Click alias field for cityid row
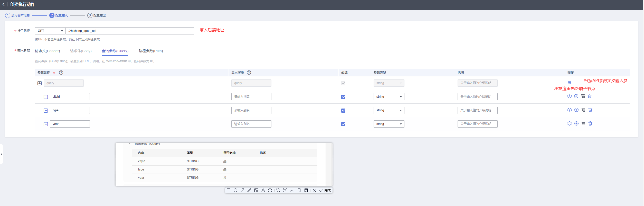644x206 pixels. coord(251,97)
